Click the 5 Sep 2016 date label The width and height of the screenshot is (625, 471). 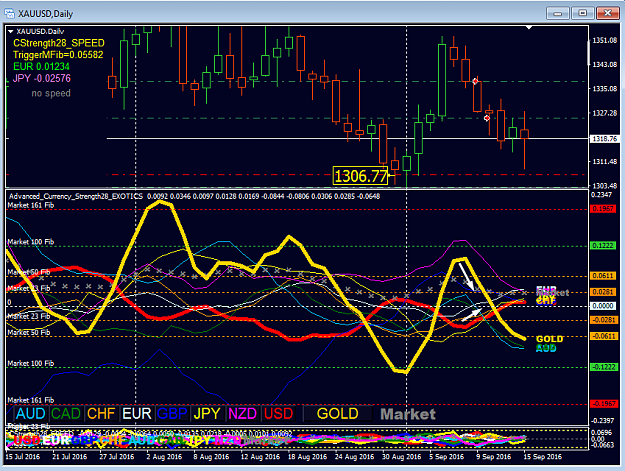click(x=446, y=457)
